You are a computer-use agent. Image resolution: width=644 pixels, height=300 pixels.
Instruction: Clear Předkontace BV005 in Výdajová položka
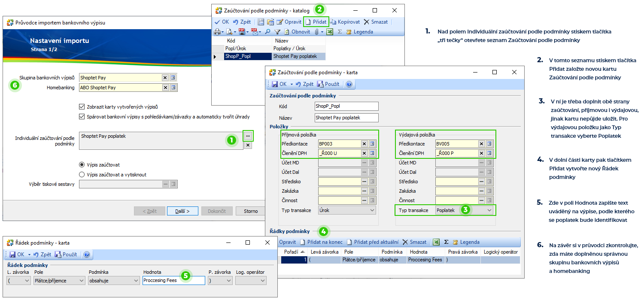[x=481, y=144]
